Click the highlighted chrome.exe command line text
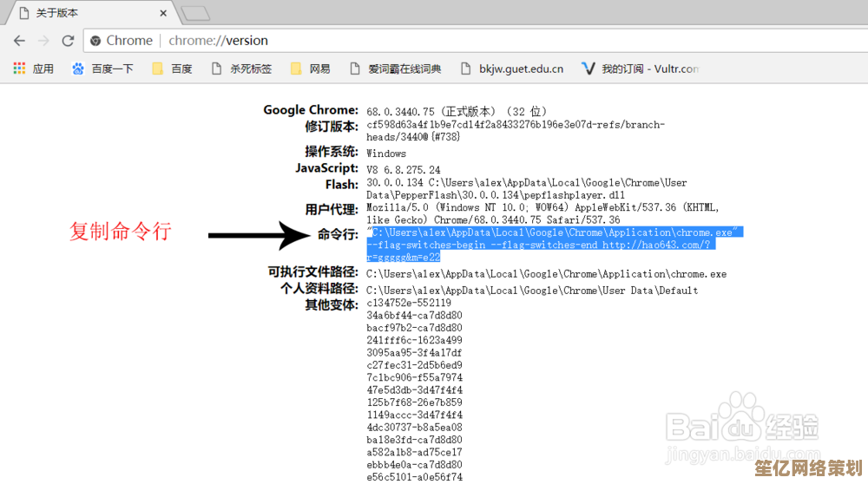This screenshot has height=484, width=868. tap(555, 232)
